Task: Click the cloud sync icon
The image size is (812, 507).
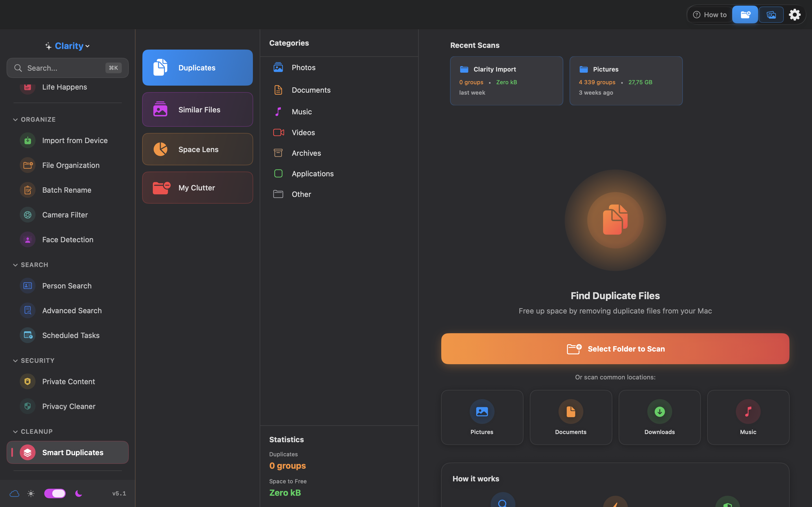Action: click(14, 493)
